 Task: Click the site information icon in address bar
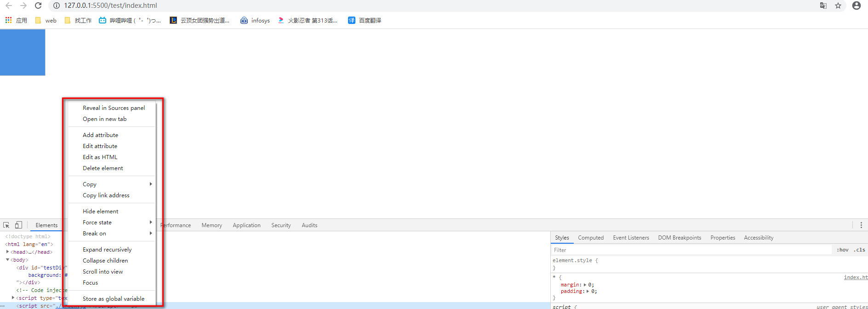coord(57,6)
